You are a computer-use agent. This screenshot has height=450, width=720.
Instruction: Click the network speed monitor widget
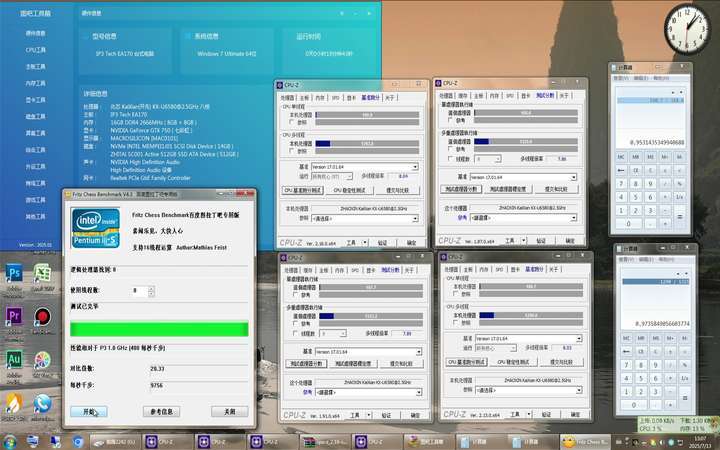(x=677, y=424)
